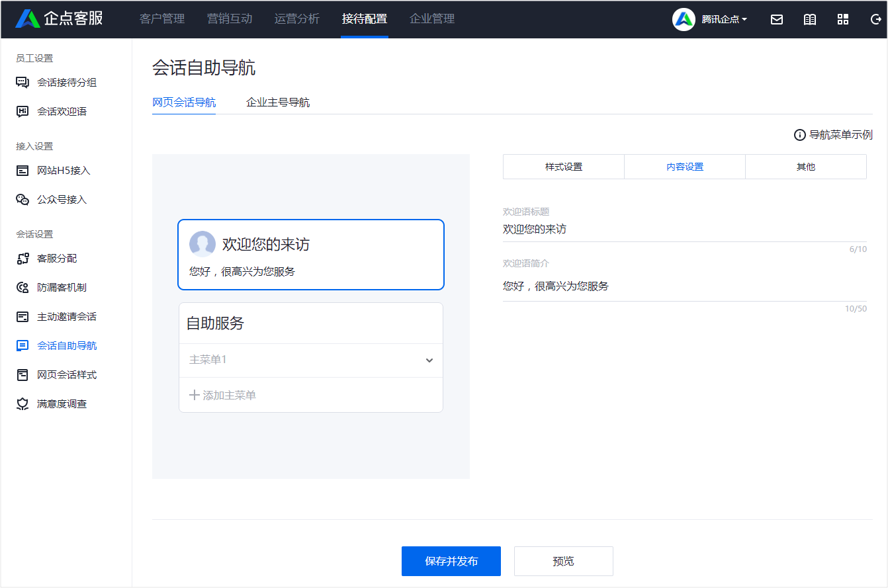Click the 会话自助导航 page title
The image size is (888, 588).
(x=204, y=68)
